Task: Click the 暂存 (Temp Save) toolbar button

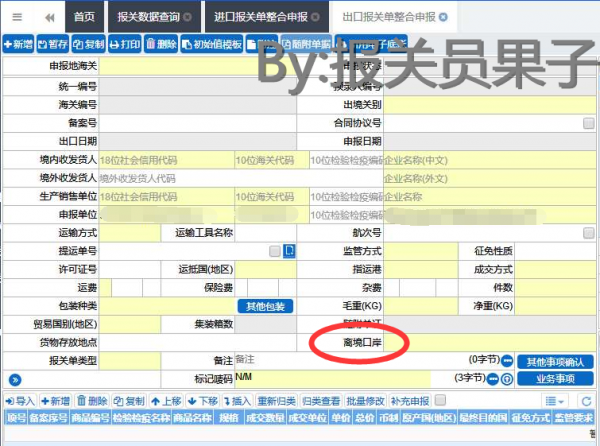Action: (x=54, y=45)
